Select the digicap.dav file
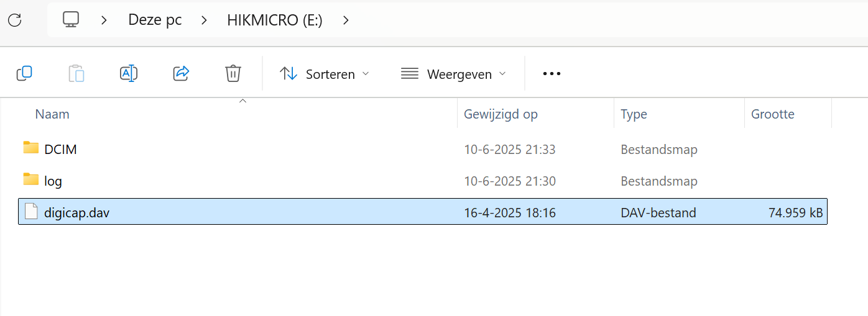The height and width of the screenshot is (316, 868). (423, 212)
